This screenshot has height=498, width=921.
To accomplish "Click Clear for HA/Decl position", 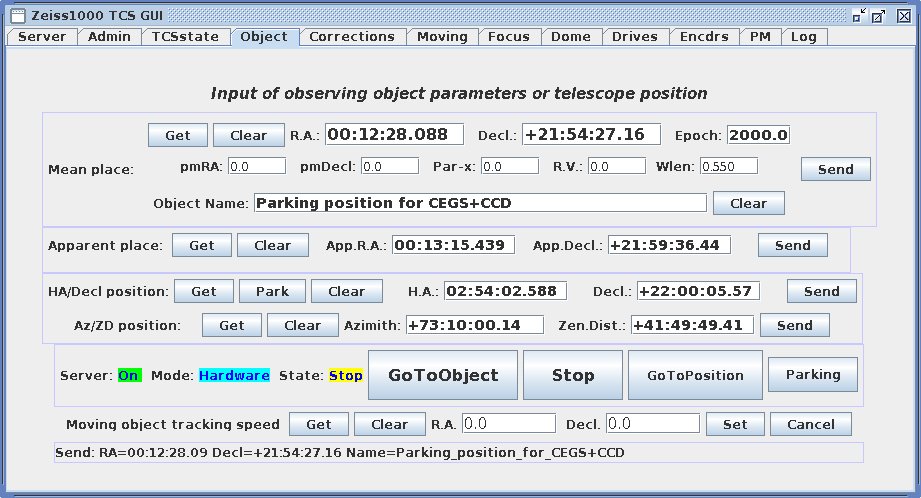I will [347, 291].
